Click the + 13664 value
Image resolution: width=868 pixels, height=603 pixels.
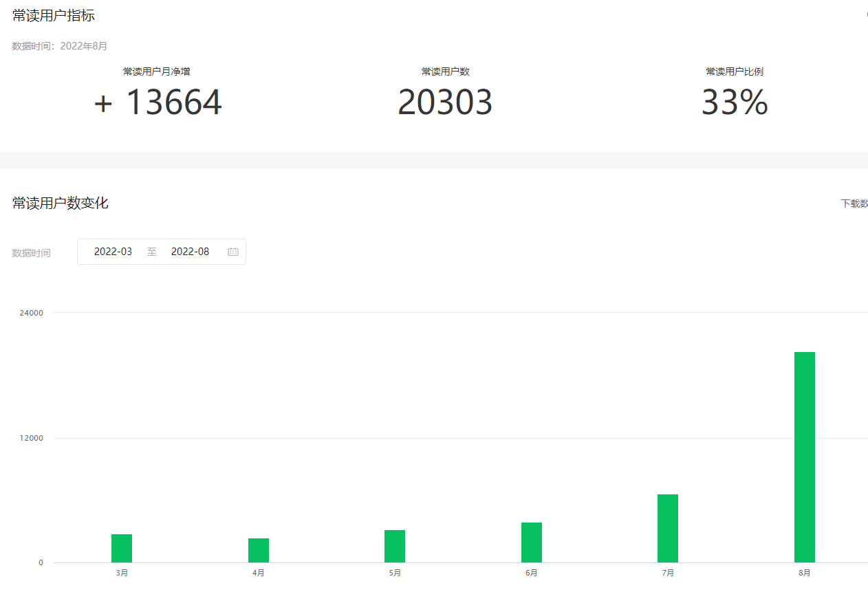tap(158, 102)
